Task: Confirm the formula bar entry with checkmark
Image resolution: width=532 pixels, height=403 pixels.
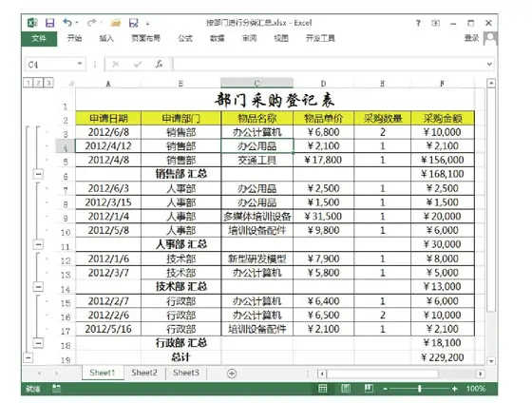Action: click(138, 64)
